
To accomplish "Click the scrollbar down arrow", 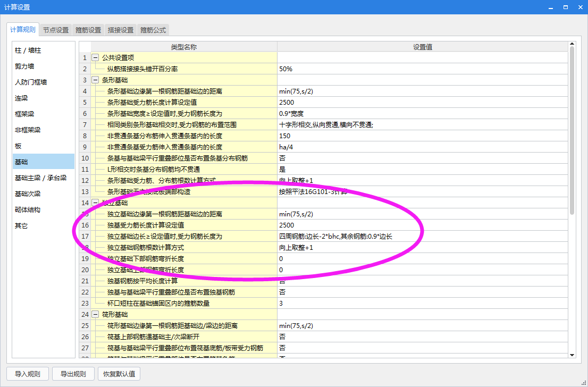I will (572, 355).
